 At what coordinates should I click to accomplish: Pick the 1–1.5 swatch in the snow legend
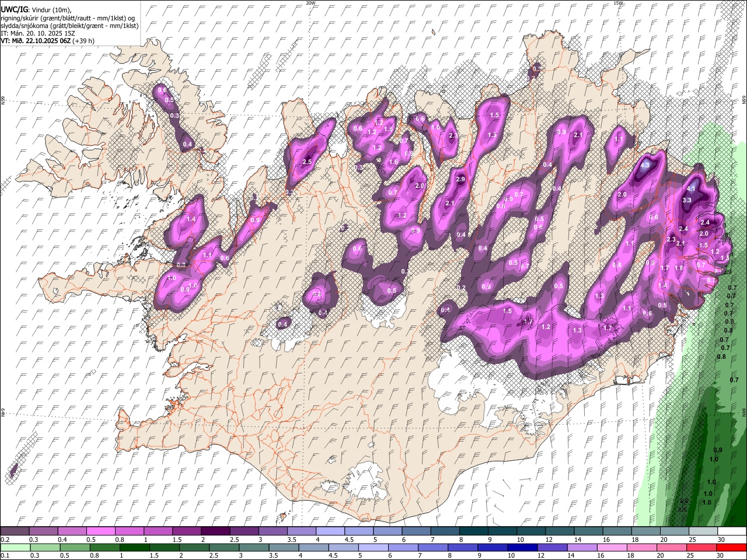[158, 531]
